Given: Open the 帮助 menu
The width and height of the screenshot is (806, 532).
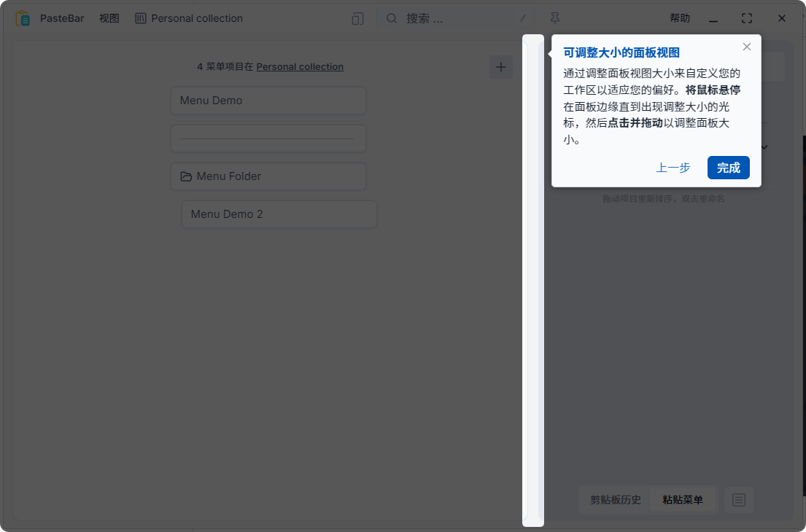Looking at the screenshot, I should (x=679, y=17).
